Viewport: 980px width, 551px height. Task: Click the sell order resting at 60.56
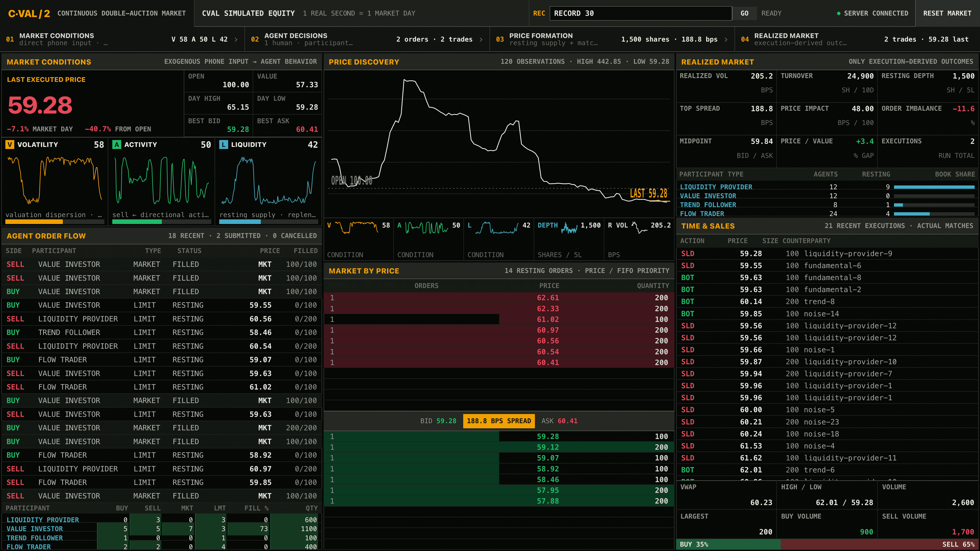(x=162, y=319)
